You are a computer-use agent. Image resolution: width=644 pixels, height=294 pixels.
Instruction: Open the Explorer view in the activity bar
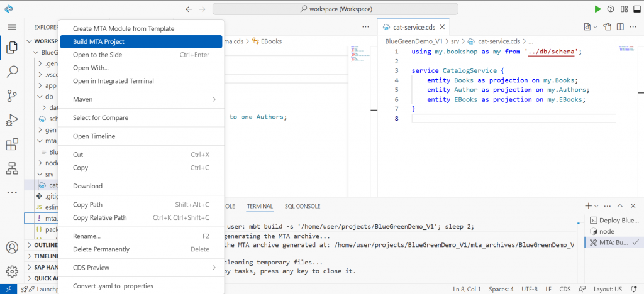tap(12, 47)
